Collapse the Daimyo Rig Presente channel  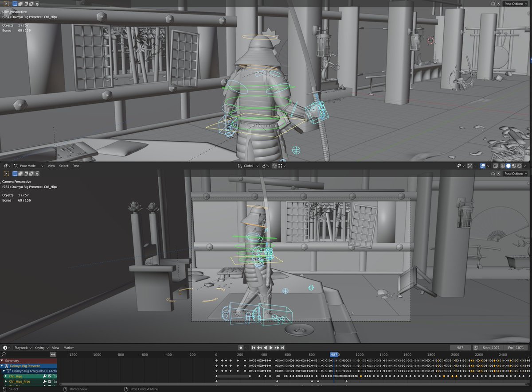(2, 366)
